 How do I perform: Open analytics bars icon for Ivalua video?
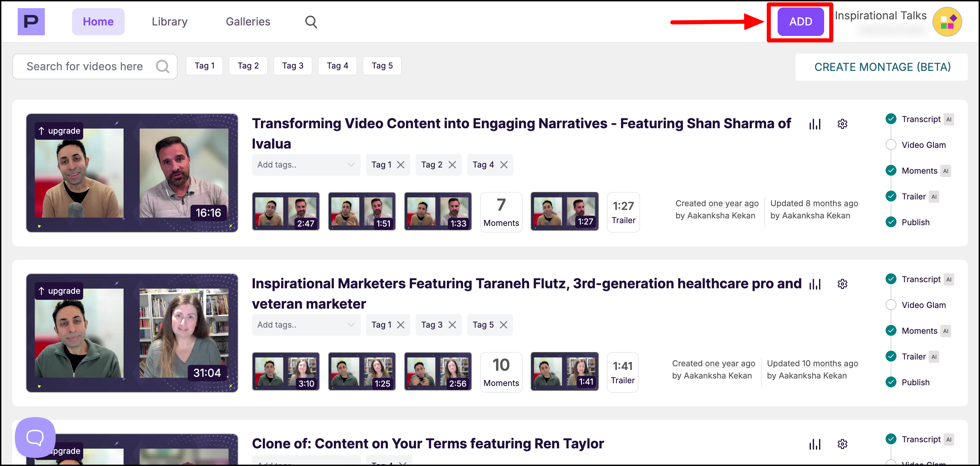click(x=815, y=124)
